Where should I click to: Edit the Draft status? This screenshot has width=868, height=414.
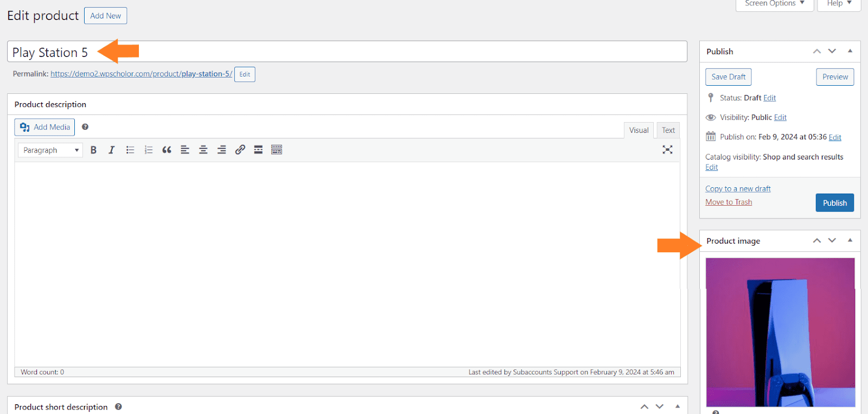pos(770,98)
